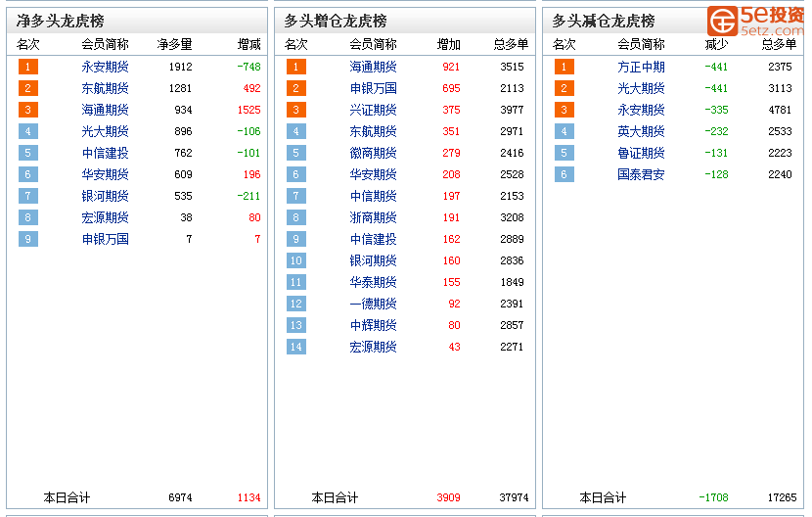Open 中信期货 link in 多头增仓龙虎榜

373,196
